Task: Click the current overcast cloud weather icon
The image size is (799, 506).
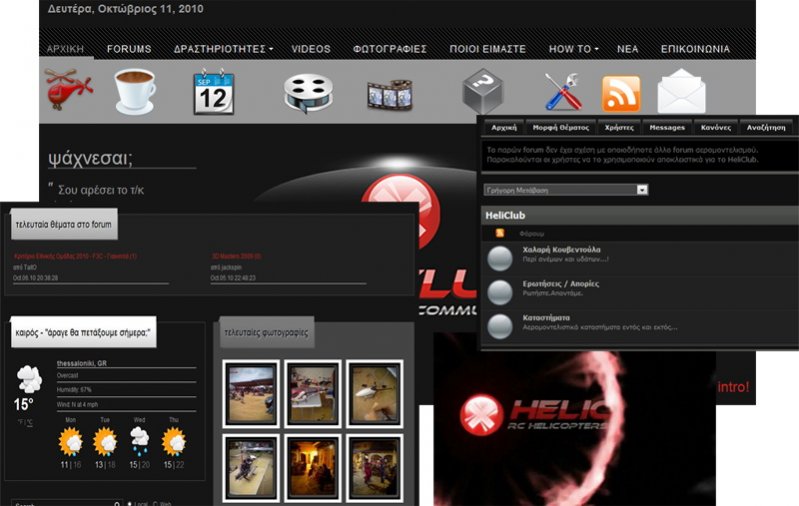Action: tap(29, 379)
